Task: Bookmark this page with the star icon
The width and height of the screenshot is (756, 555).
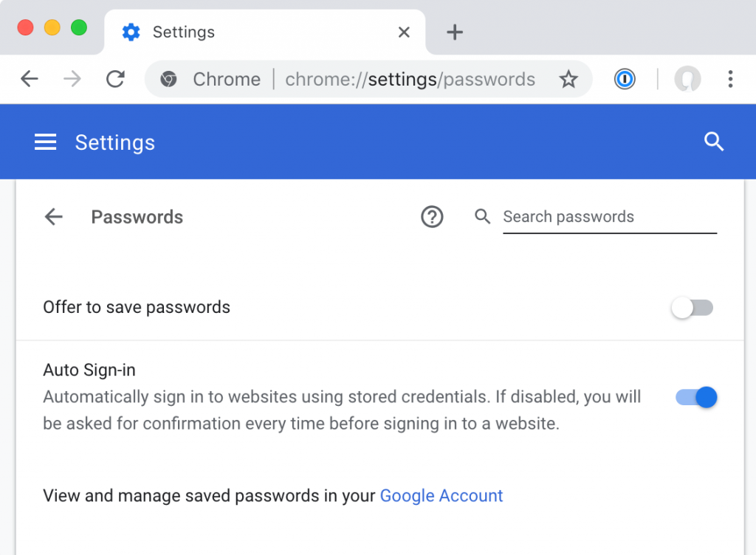Action: click(x=568, y=79)
